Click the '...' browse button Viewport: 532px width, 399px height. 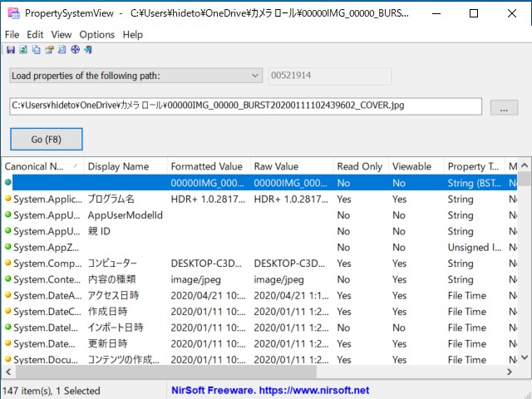[x=504, y=107]
